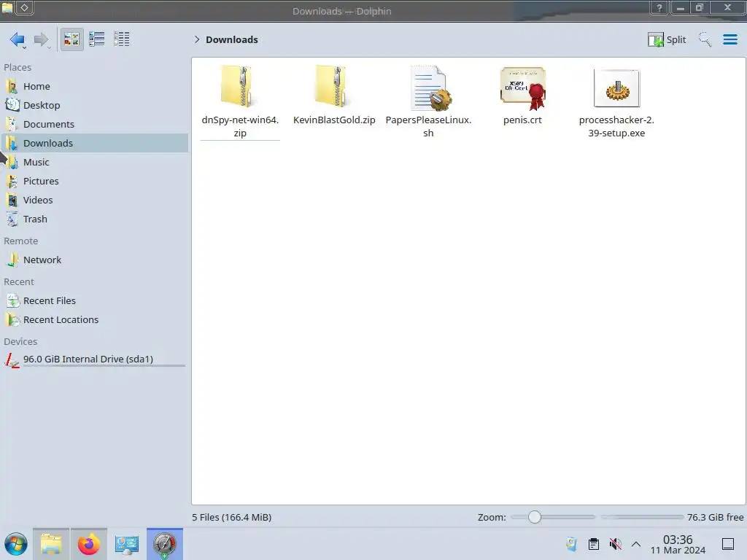Go back with the blue arrow
747x560 pixels.
point(18,39)
